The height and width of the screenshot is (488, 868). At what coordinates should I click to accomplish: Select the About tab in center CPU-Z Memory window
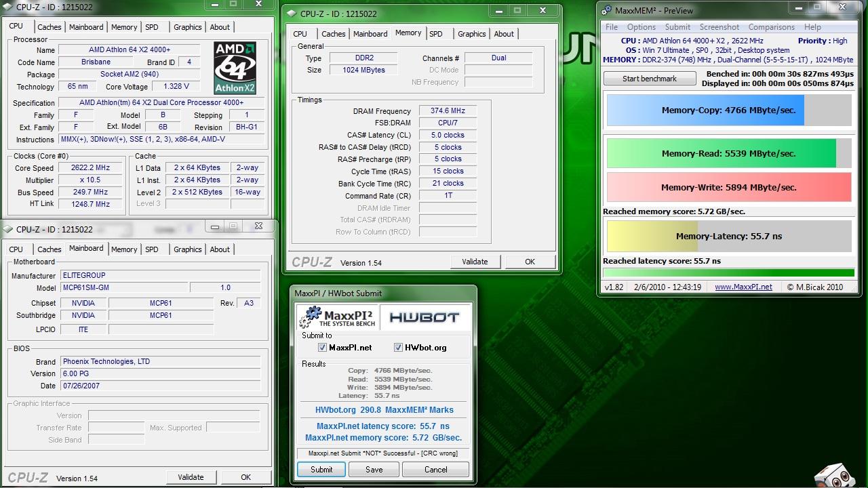click(504, 34)
